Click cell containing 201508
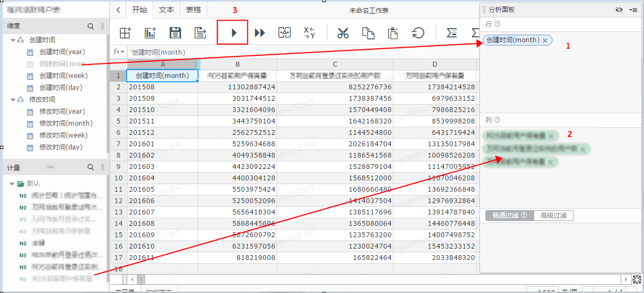 162,87
